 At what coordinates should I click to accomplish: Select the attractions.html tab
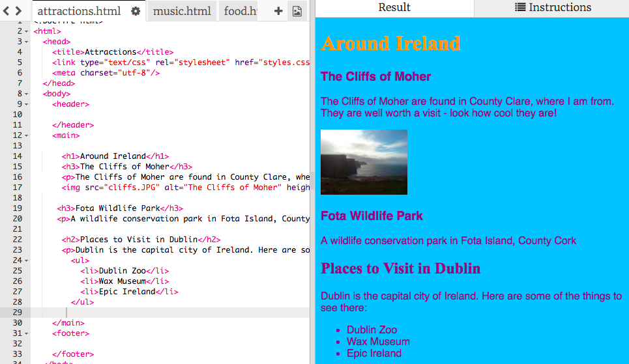pyautogui.click(x=79, y=11)
